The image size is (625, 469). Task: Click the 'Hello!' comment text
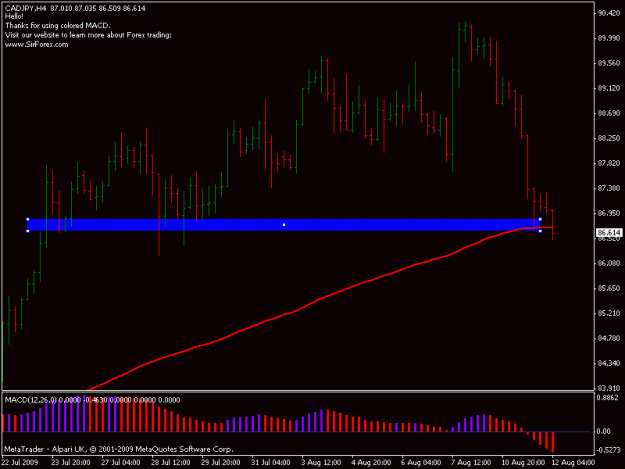click(14, 17)
